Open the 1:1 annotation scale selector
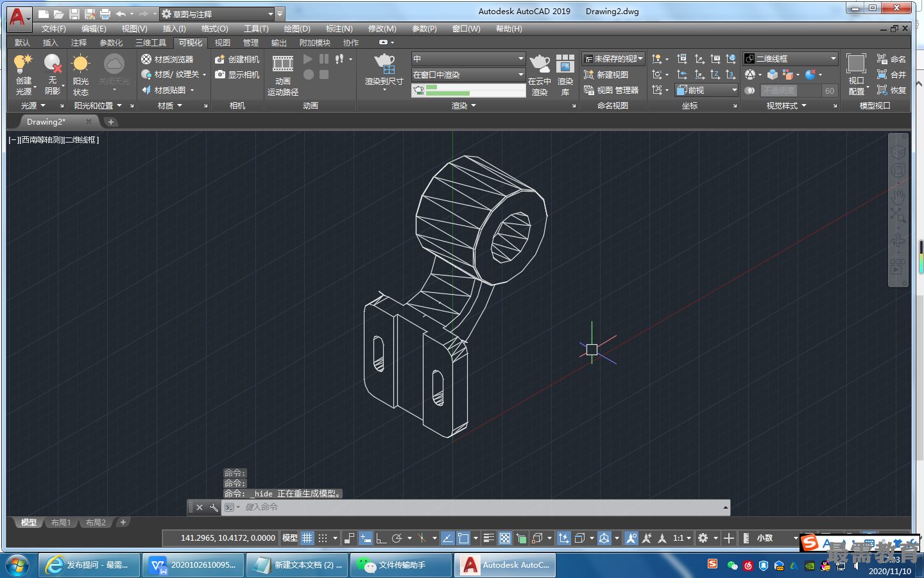 pyautogui.click(x=682, y=538)
